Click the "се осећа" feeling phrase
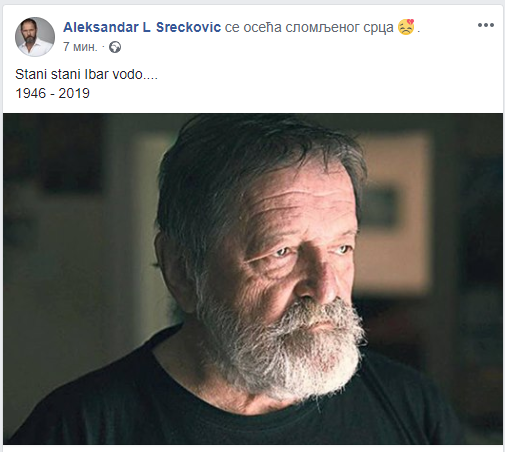Screen dimensions: 505x452 click(x=253, y=27)
